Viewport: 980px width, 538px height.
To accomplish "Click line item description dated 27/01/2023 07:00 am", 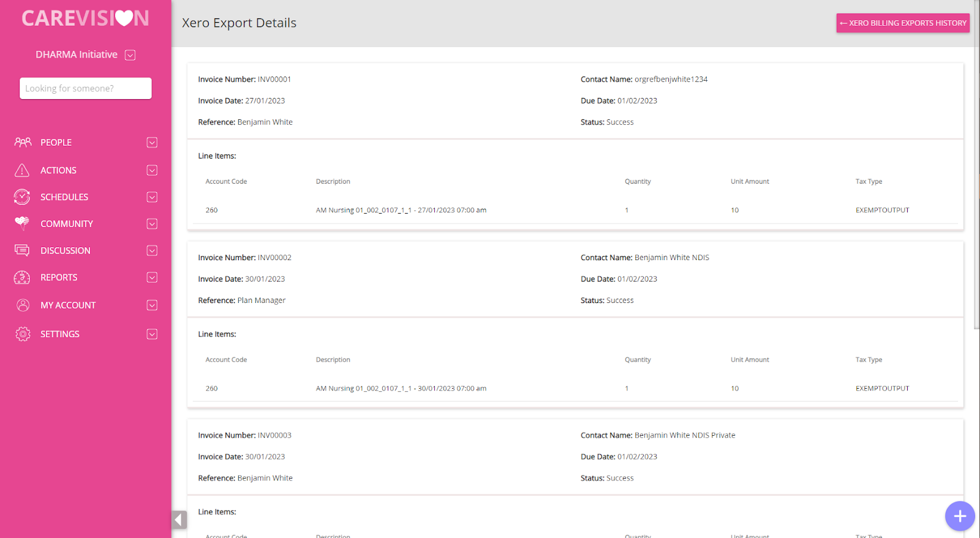I will [401, 210].
